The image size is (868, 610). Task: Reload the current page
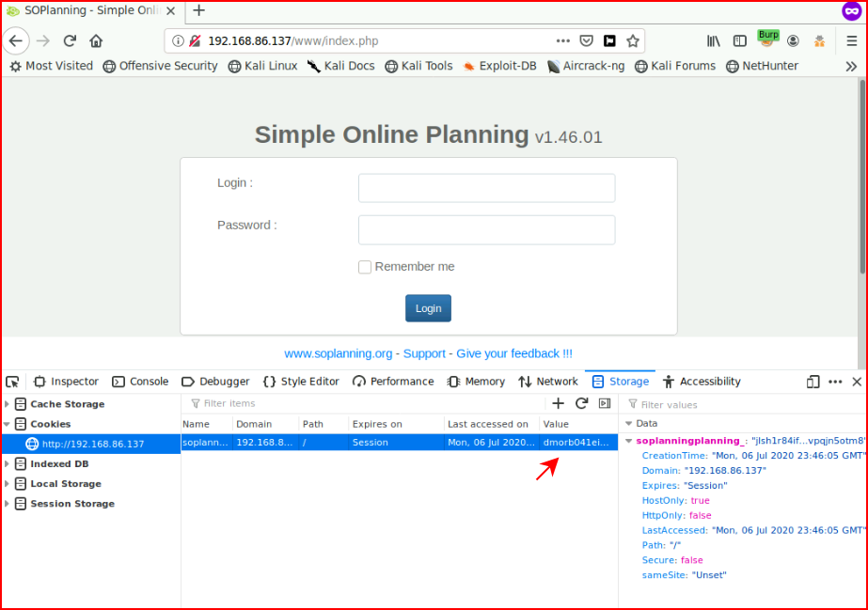(70, 41)
